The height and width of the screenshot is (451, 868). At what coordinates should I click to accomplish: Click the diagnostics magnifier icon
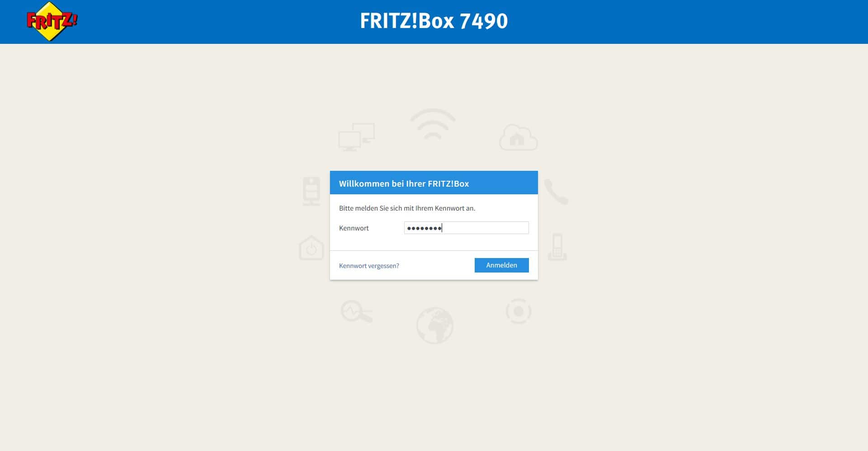coord(357,311)
